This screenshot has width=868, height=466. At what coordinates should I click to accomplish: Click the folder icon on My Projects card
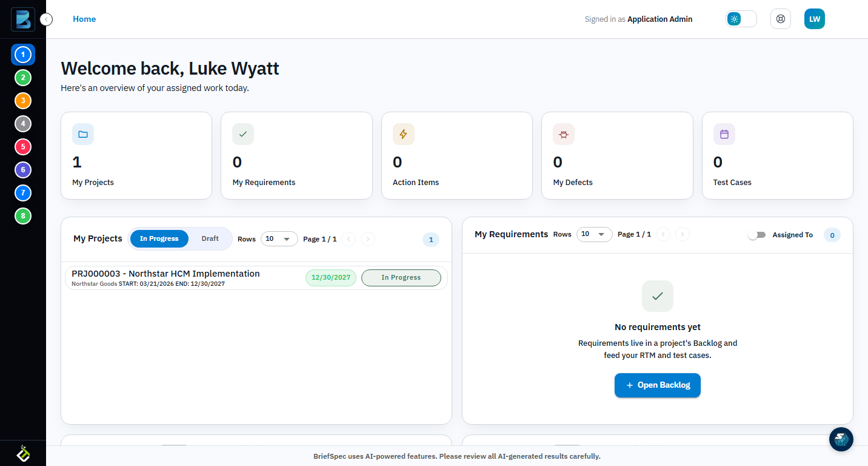click(83, 134)
